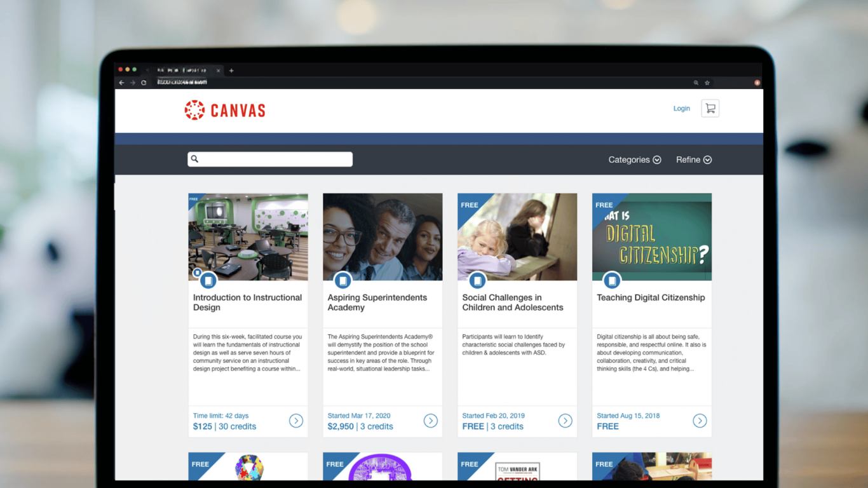
Task: Open the Refine dropdown
Action: [x=693, y=159]
